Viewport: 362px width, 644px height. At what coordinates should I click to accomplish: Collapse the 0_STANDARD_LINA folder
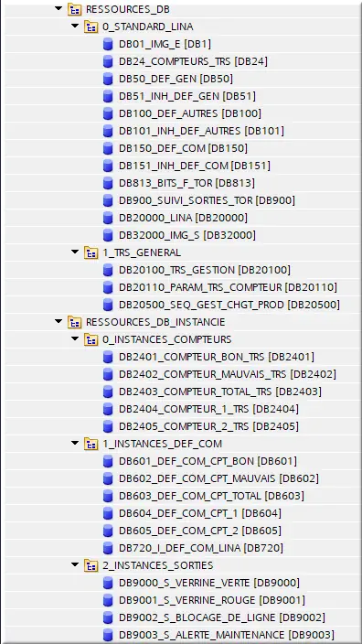coord(75,26)
